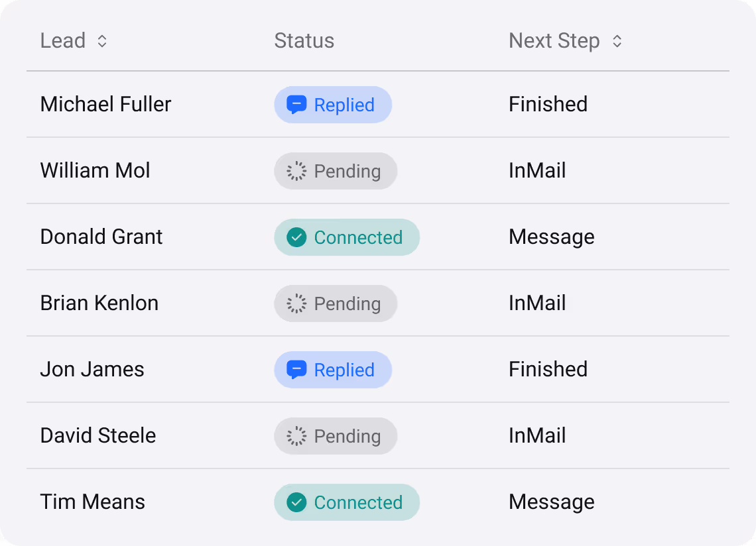Click the Replied chat icon for Jon James
The width and height of the screenshot is (756, 546).
tap(296, 370)
